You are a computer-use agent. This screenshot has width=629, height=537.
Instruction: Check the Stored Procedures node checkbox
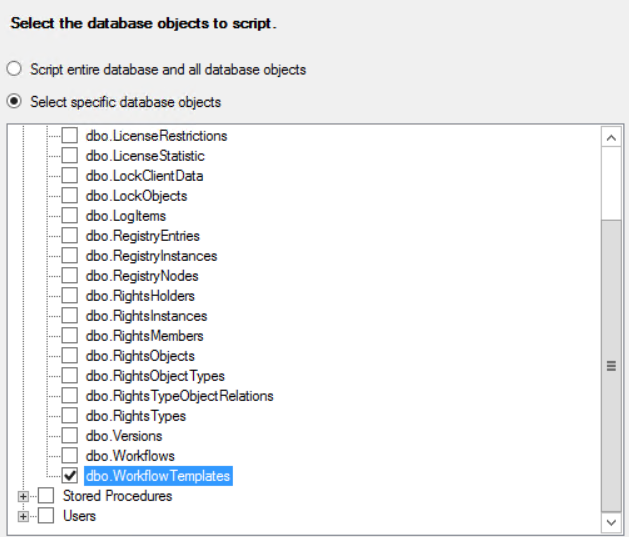[46, 496]
